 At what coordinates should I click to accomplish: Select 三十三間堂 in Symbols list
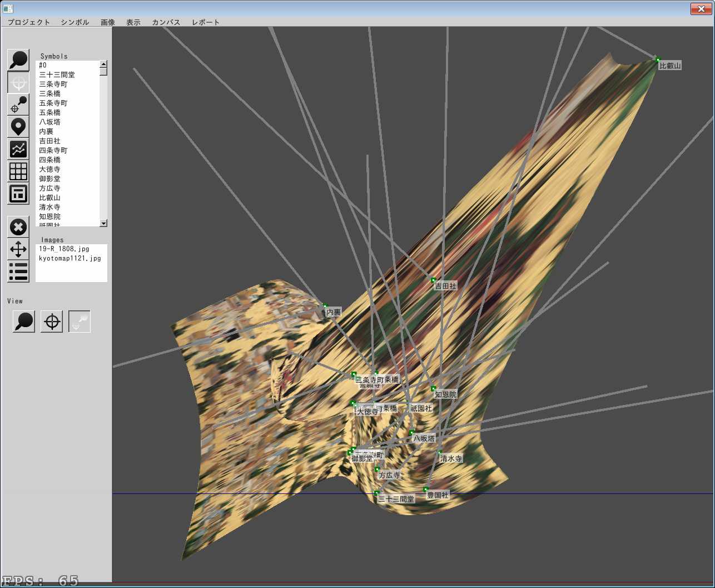(x=57, y=75)
